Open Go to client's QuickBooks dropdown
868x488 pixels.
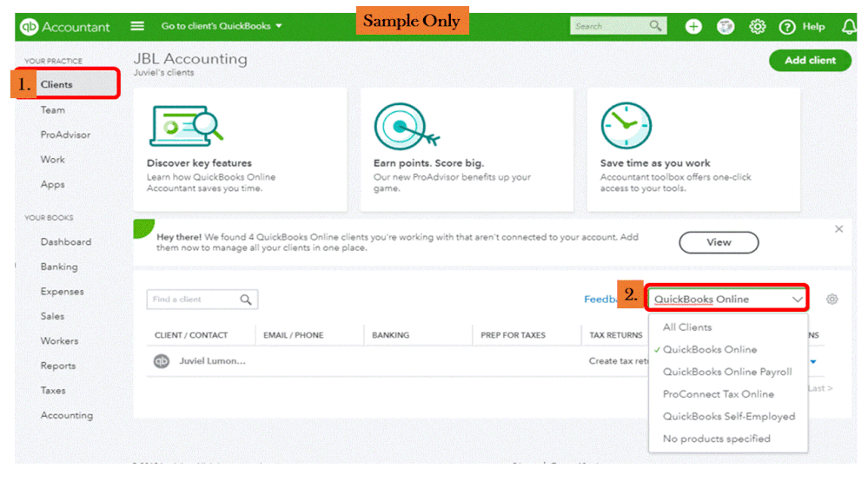click(222, 26)
